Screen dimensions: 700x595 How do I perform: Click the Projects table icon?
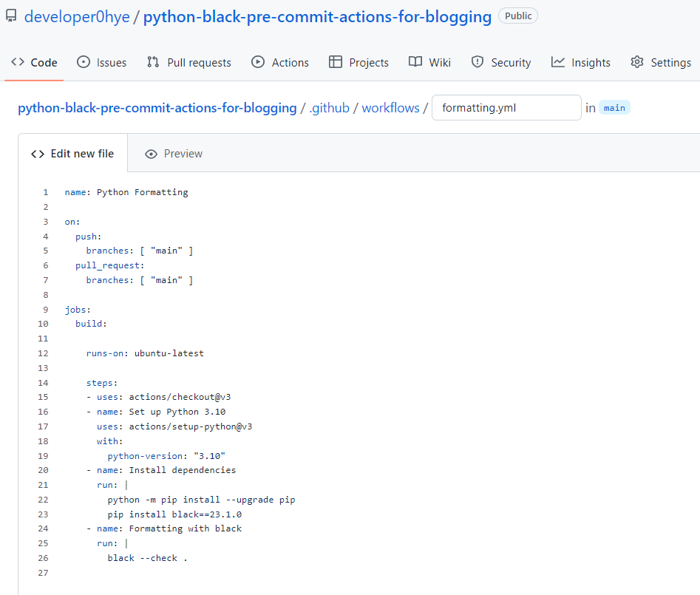[x=336, y=62]
